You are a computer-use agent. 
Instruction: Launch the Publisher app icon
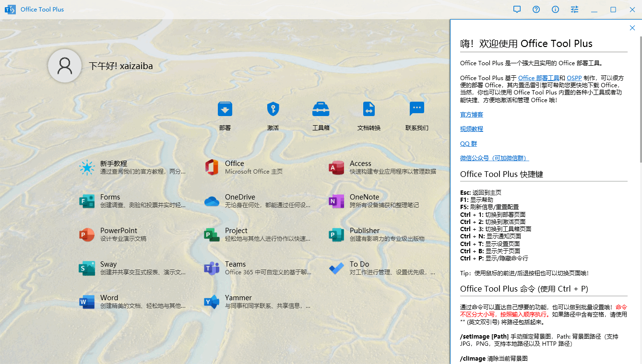(x=336, y=235)
